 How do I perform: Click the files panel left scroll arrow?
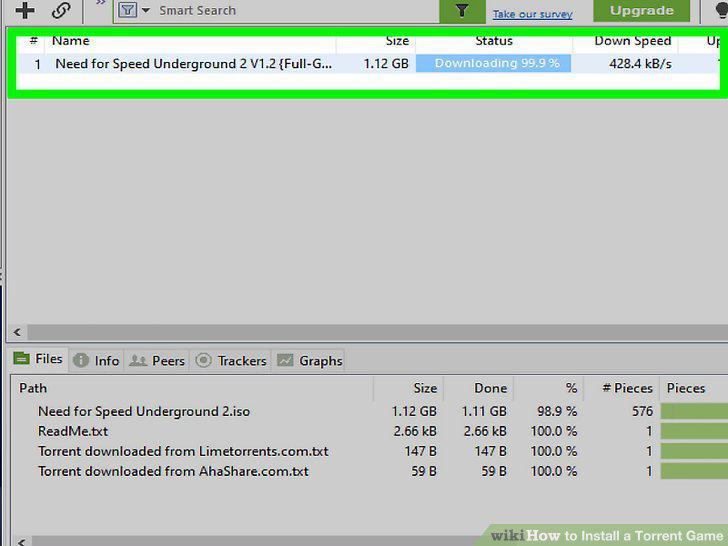(x=21, y=541)
